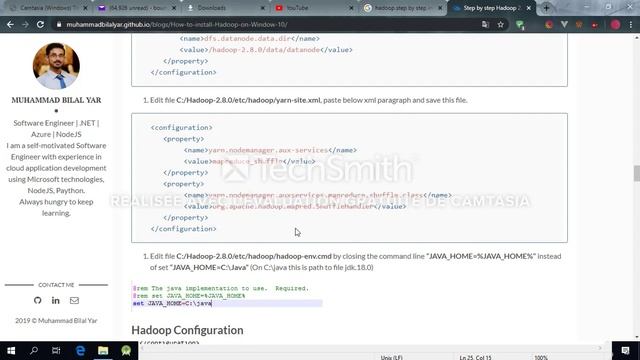
Task: Open Task View on the taskbar
Action: [x=56, y=350]
